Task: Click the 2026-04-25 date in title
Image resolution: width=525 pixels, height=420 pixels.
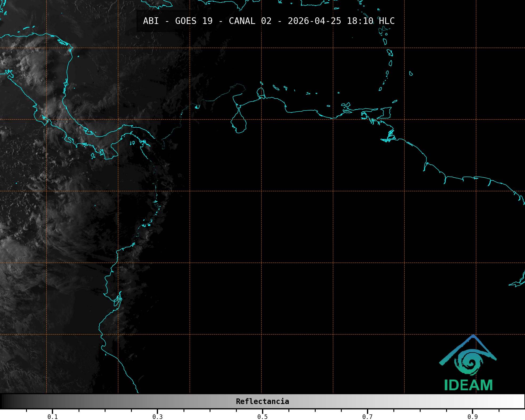Action: click(x=314, y=21)
